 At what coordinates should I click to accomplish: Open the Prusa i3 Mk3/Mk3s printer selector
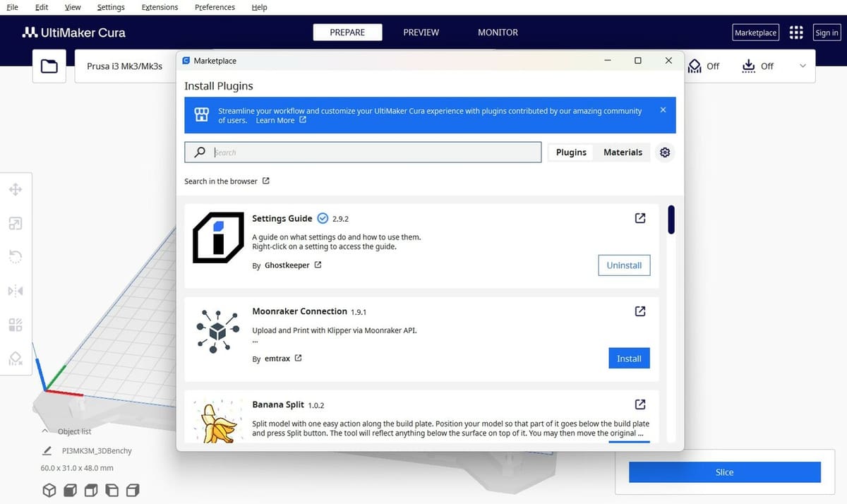tap(125, 66)
